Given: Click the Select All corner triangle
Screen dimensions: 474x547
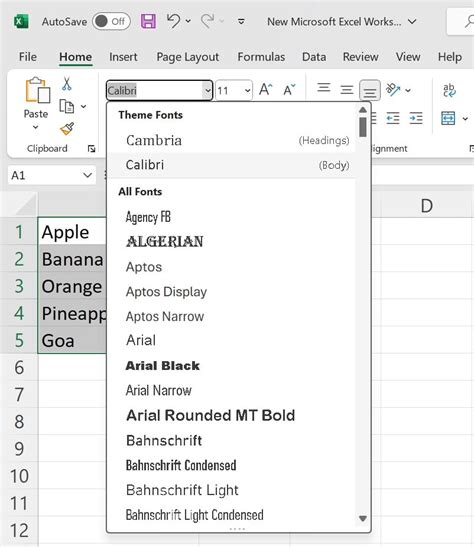Looking at the screenshot, I should (25, 204).
